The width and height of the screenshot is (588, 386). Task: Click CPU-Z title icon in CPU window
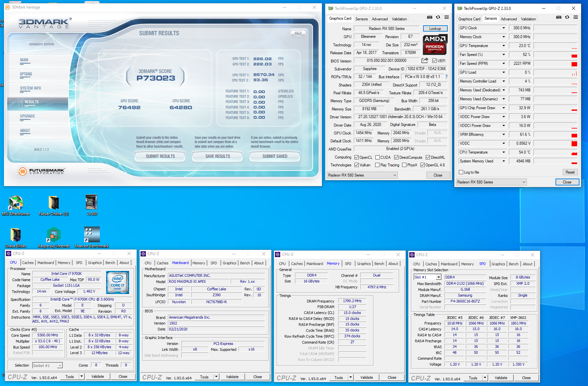9,253
